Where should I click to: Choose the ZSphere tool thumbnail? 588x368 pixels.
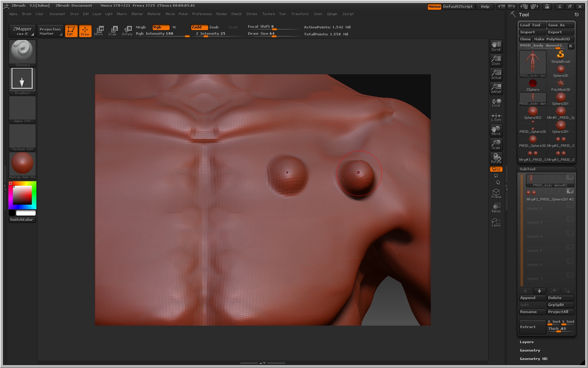pos(532,84)
